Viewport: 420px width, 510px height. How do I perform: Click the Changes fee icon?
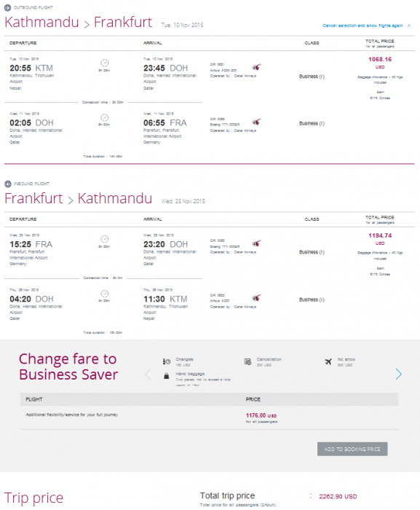tap(167, 361)
